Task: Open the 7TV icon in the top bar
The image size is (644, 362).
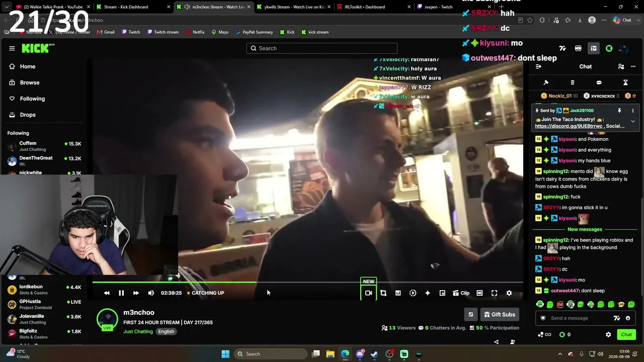Action: pyautogui.click(x=562, y=48)
